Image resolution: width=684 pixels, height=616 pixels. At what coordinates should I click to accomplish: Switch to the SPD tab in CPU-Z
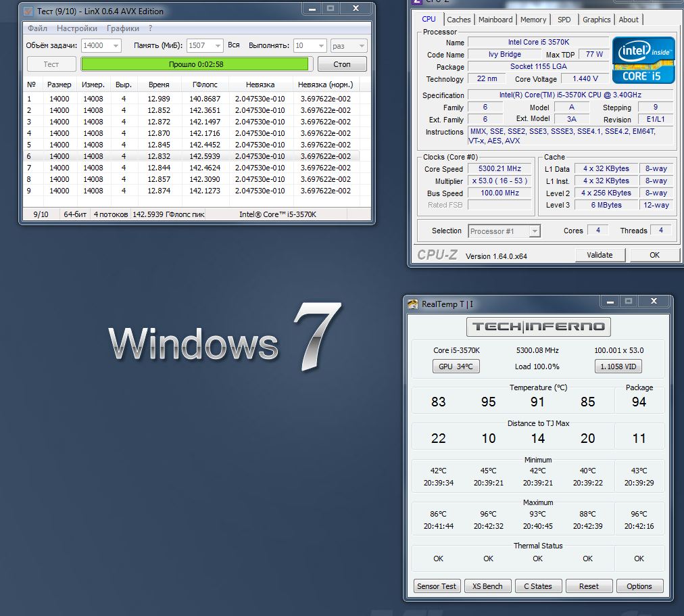pyautogui.click(x=564, y=20)
